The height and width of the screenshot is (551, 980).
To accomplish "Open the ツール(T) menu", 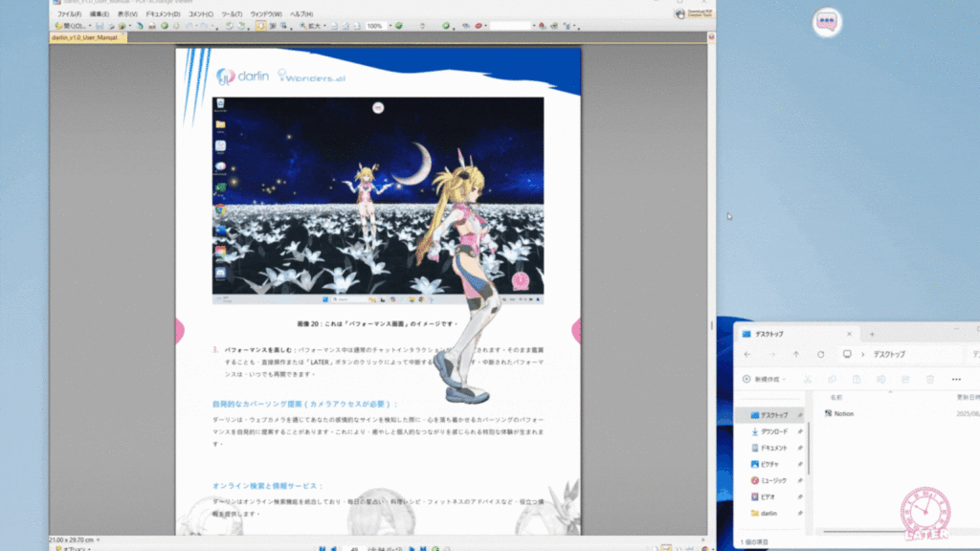I will 232,13.
